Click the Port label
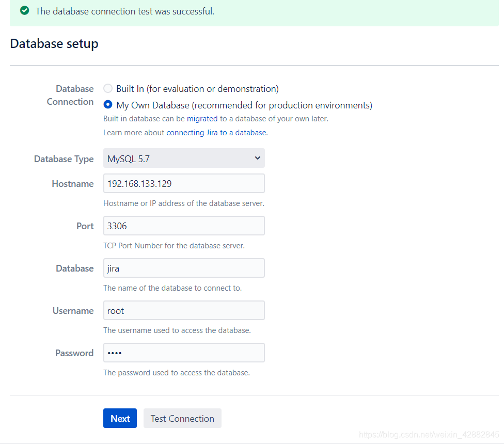 pyautogui.click(x=85, y=226)
